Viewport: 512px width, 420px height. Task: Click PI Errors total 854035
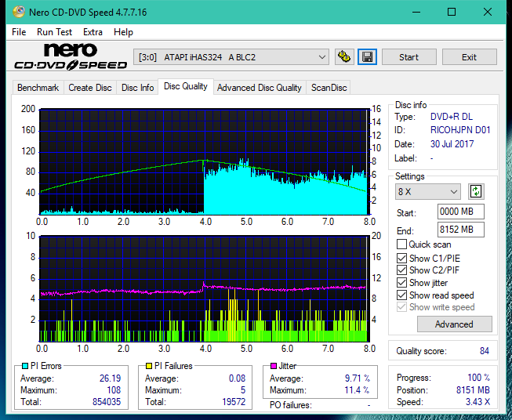pyautogui.click(x=107, y=402)
